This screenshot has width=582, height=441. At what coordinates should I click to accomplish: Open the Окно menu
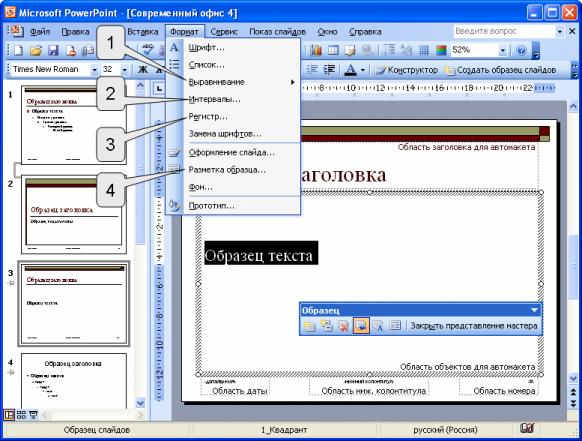[327, 32]
